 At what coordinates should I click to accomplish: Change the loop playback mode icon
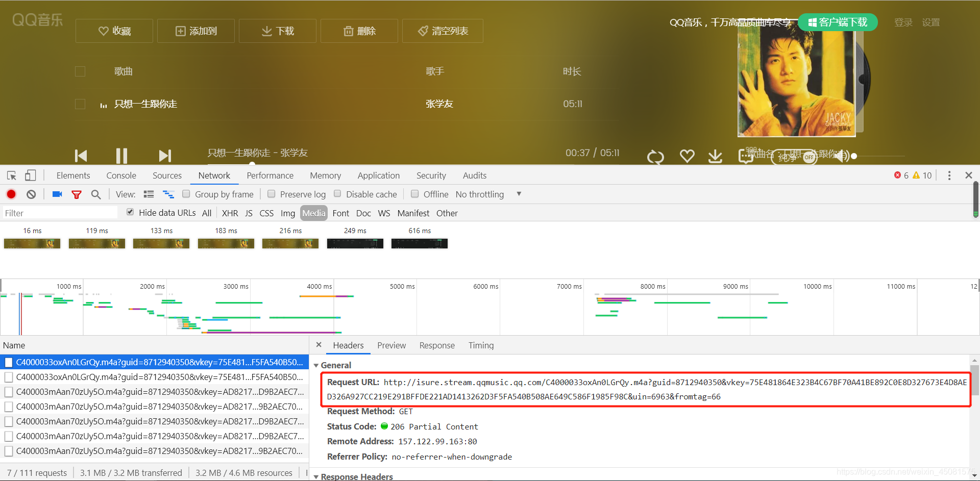pyautogui.click(x=655, y=157)
